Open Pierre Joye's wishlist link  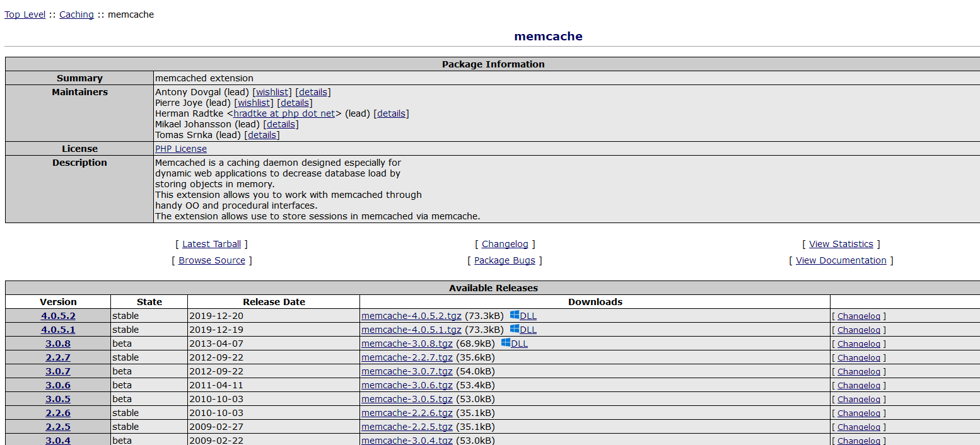tap(254, 103)
